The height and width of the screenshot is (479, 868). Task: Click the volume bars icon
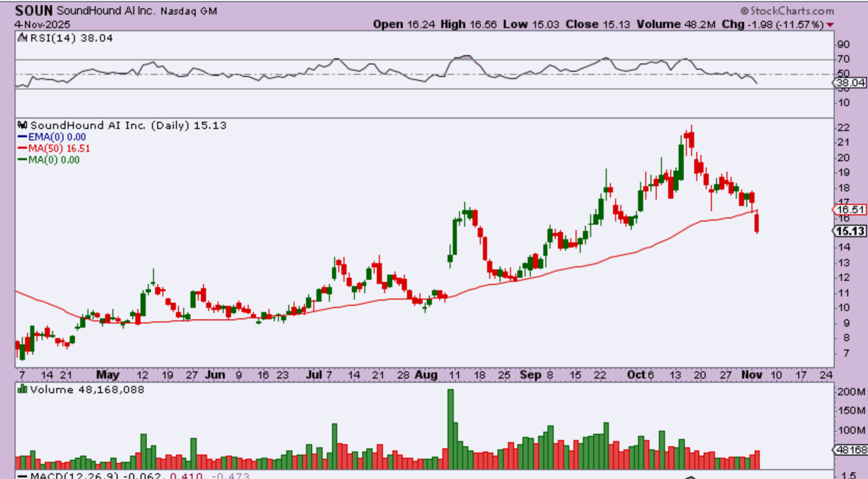pos(22,389)
